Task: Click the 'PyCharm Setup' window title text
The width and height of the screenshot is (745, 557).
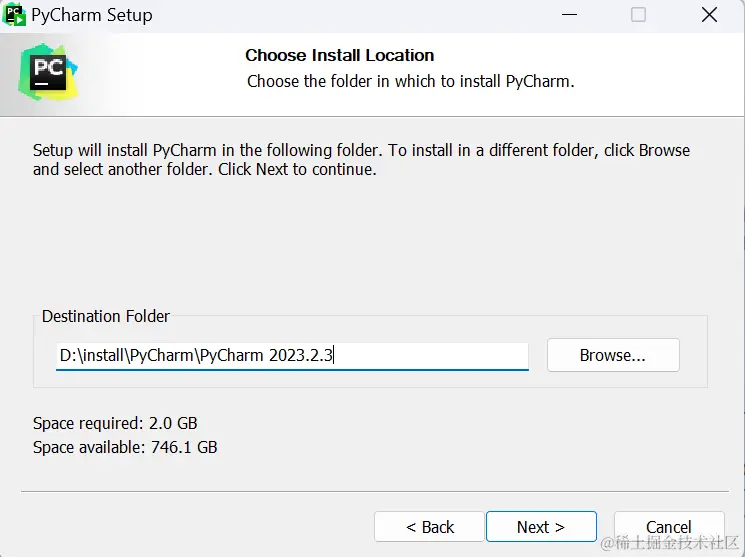Action: pos(92,15)
